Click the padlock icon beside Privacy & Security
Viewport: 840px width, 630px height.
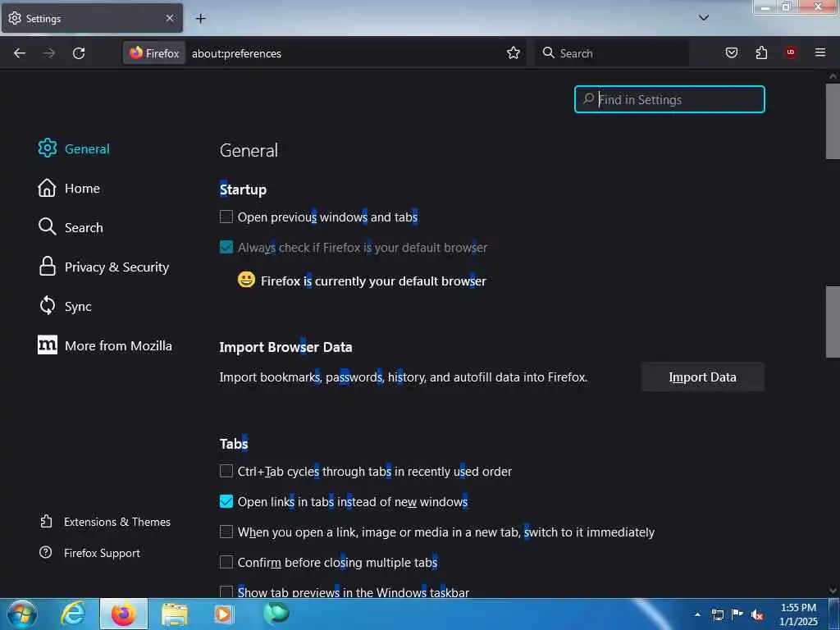(47, 266)
